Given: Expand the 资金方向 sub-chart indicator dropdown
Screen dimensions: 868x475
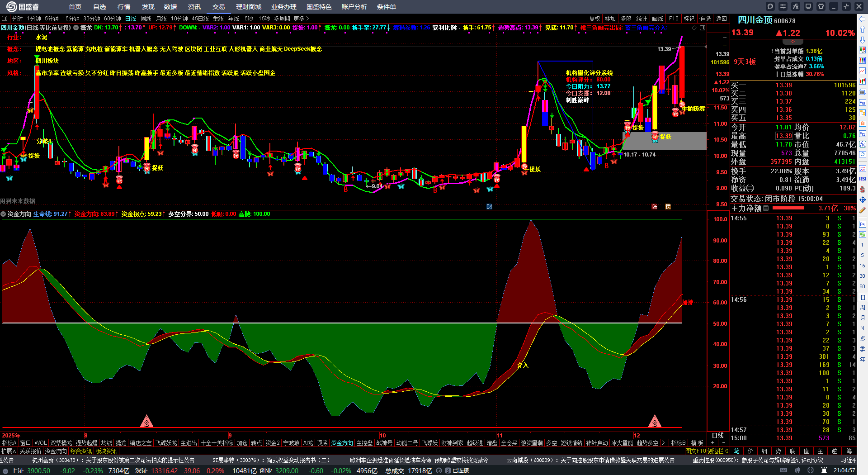Looking at the screenshot, I should click(3, 214).
